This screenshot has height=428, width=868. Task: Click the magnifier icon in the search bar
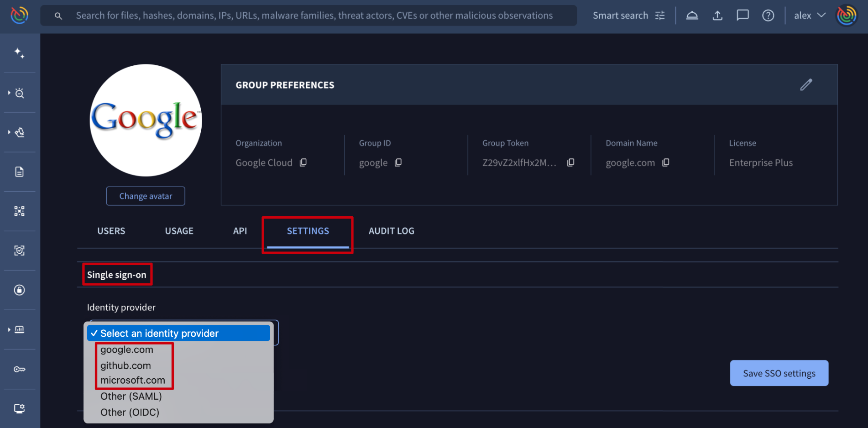(x=58, y=16)
